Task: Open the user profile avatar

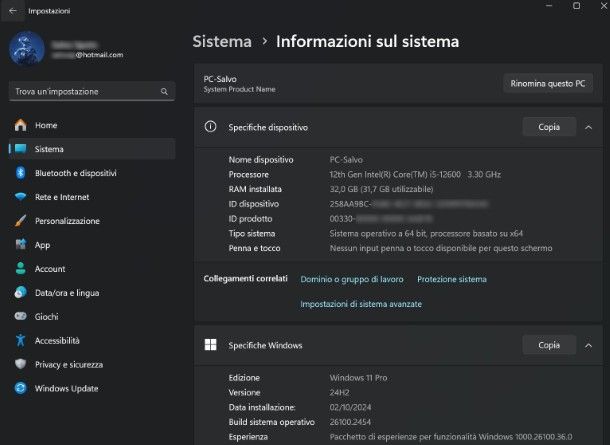Action: click(x=27, y=48)
